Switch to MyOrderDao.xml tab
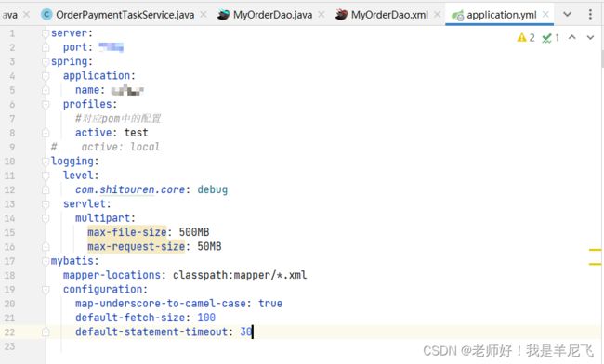Image resolution: width=604 pixels, height=364 pixels. (389, 15)
